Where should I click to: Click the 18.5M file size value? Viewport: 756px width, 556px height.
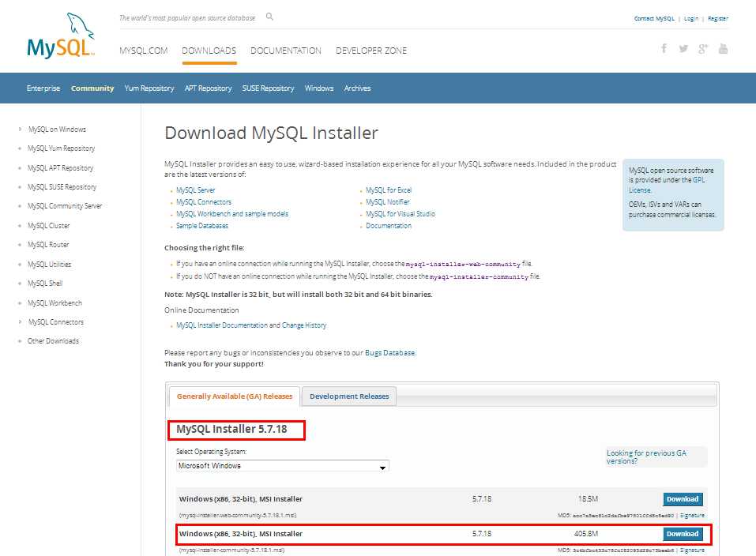pos(588,499)
